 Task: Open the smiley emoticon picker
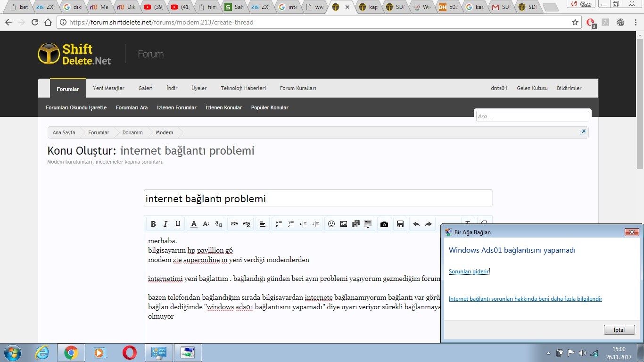pyautogui.click(x=331, y=224)
